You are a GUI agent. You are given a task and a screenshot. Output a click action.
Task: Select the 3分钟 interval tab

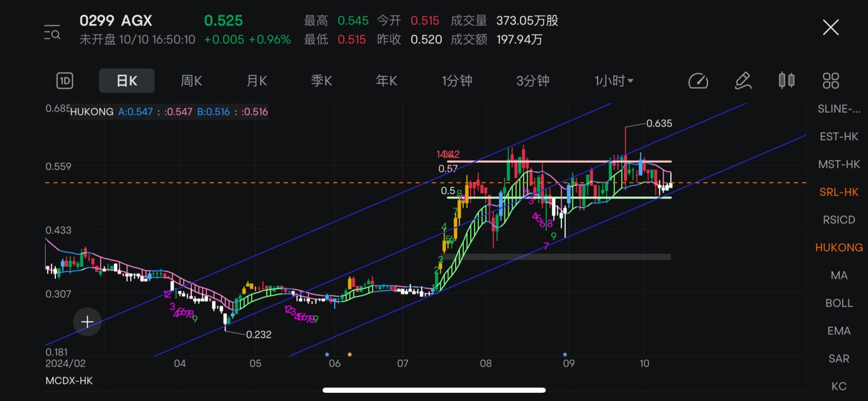[x=533, y=81]
